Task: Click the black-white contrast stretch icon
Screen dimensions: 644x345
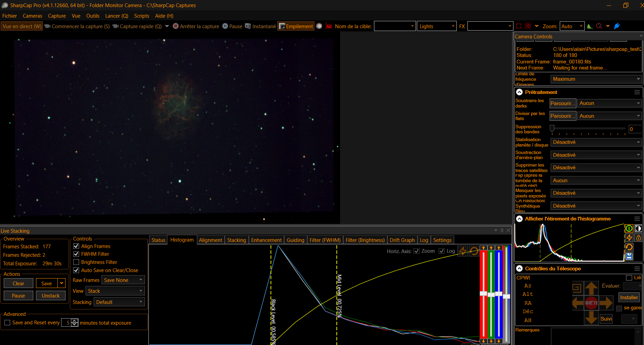Action: [638, 228]
